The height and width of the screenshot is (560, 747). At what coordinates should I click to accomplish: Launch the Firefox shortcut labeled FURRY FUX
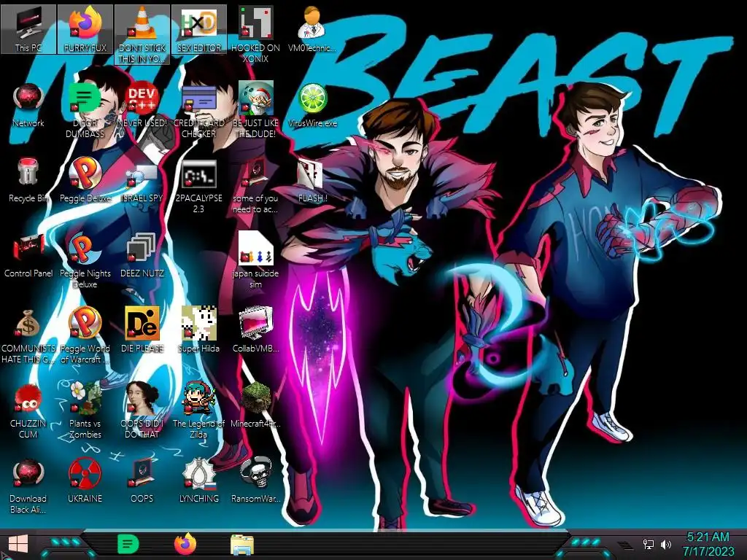pyautogui.click(x=85, y=29)
